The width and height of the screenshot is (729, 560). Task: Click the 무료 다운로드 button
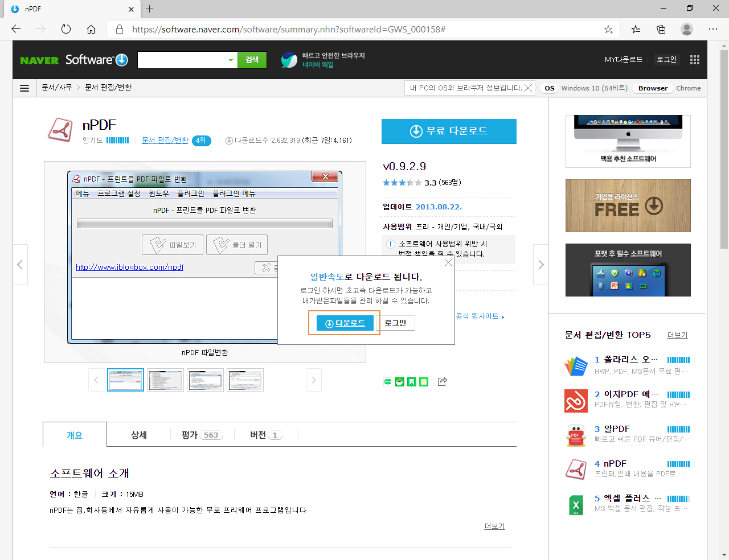449,131
